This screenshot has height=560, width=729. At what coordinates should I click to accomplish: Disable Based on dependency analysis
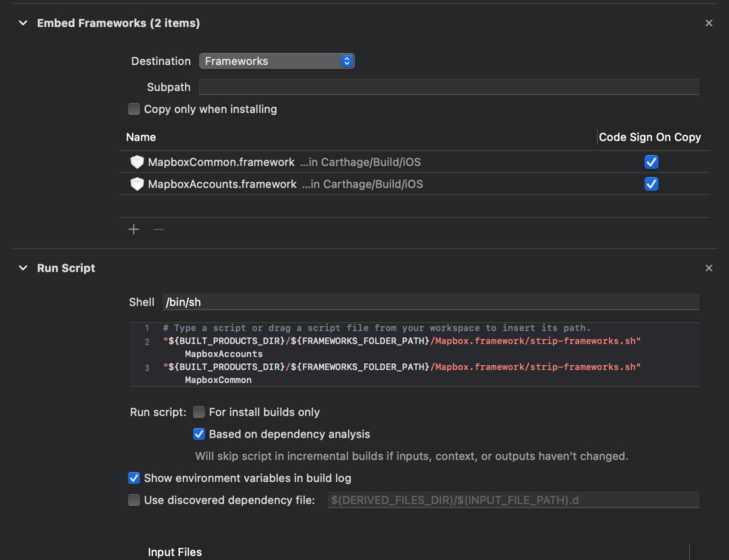click(x=199, y=434)
